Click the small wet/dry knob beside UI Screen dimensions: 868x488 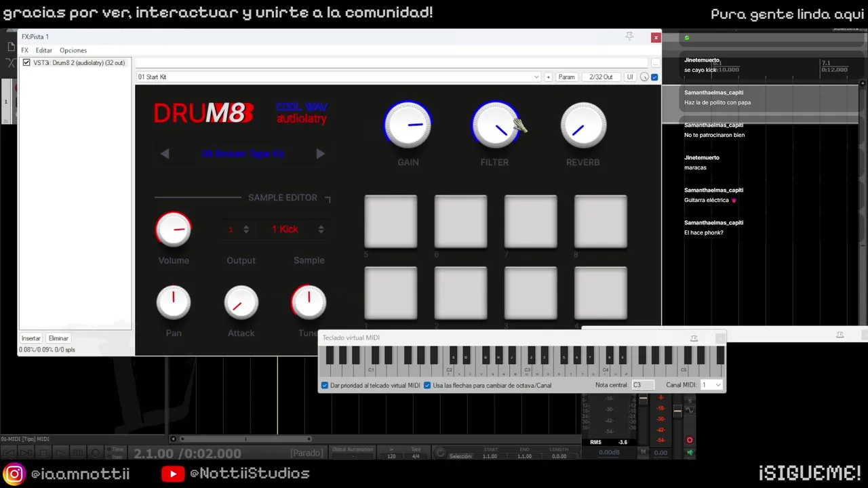click(644, 77)
